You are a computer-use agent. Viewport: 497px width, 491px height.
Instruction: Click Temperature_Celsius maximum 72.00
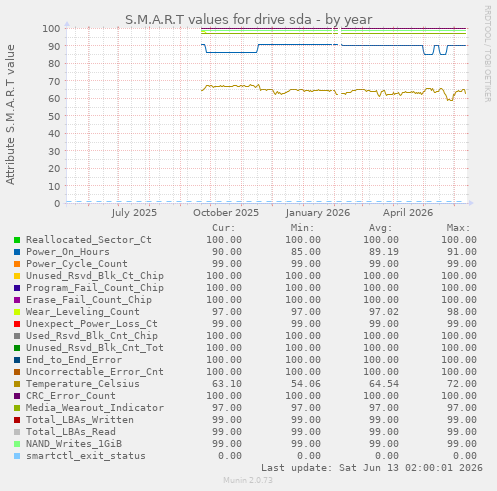click(462, 384)
